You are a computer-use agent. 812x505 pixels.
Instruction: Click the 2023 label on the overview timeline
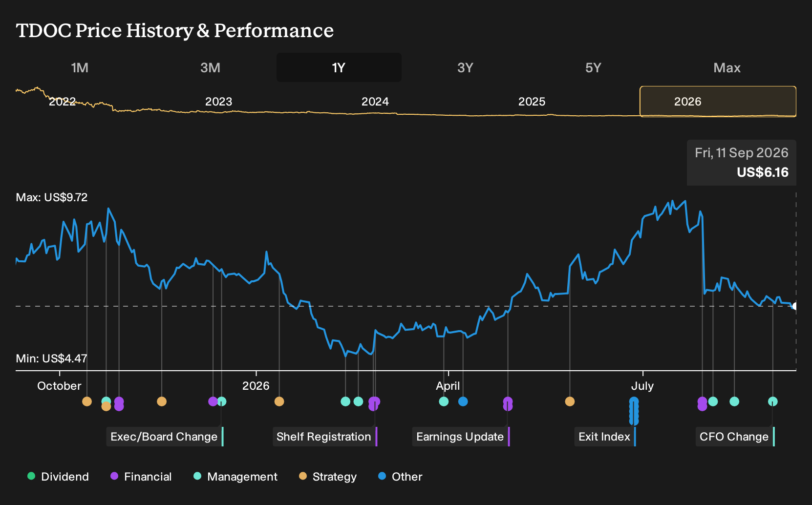(x=218, y=102)
